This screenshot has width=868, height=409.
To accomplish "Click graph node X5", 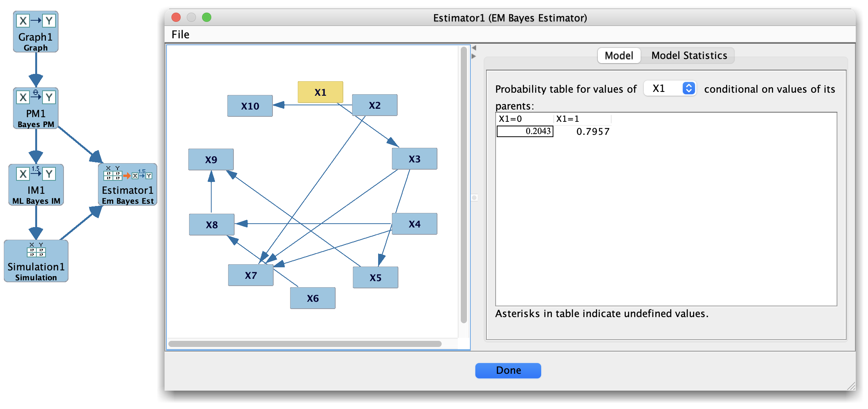I will click(375, 278).
